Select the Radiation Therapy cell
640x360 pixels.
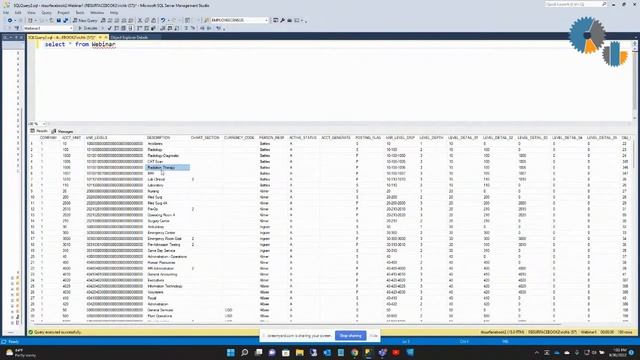pyautogui.click(x=167, y=167)
